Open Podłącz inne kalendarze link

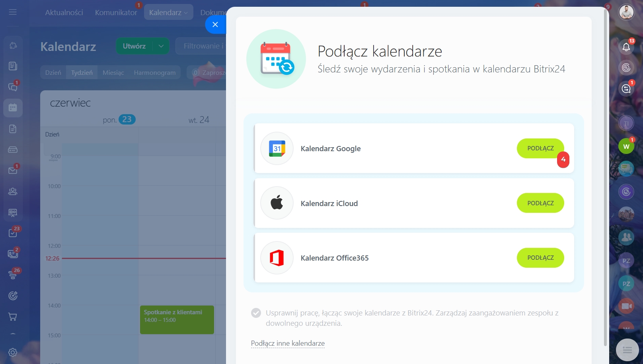tap(288, 343)
